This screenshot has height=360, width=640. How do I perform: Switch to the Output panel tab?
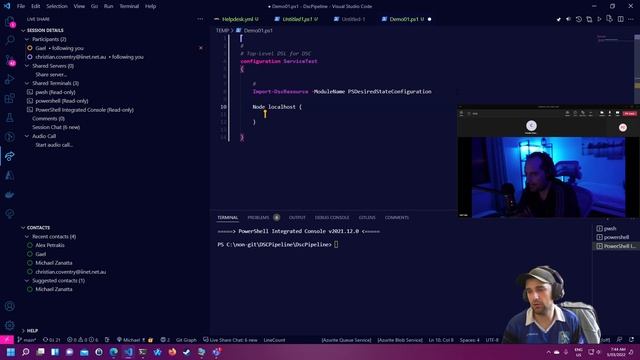tap(297, 218)
